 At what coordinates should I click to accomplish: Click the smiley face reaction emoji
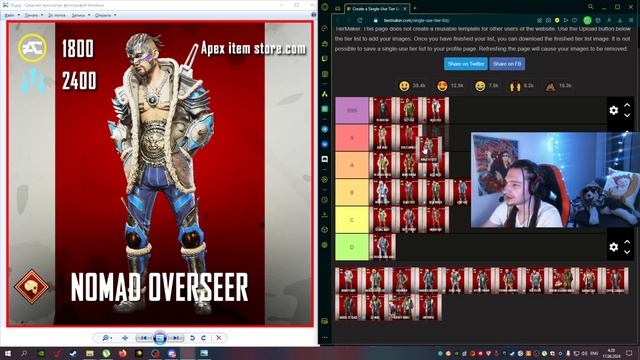pyautogui.click(x=404, y=86)
